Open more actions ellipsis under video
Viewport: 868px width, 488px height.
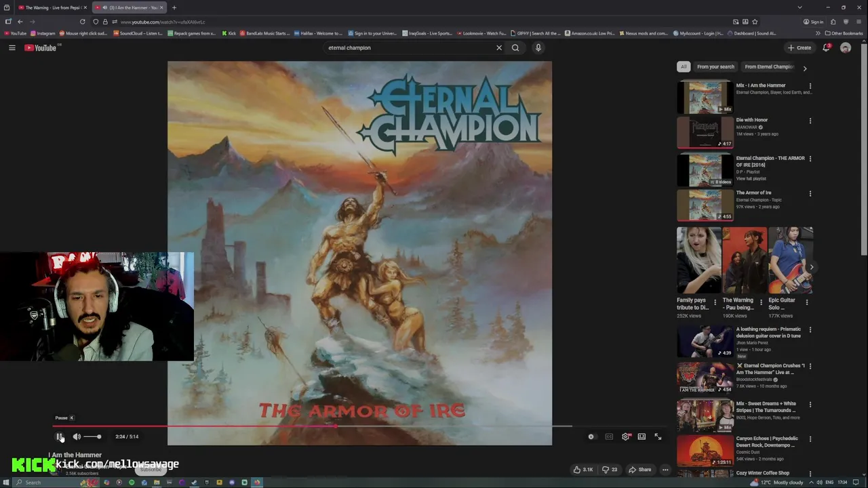pyautogui.click(x=665, y=469)
